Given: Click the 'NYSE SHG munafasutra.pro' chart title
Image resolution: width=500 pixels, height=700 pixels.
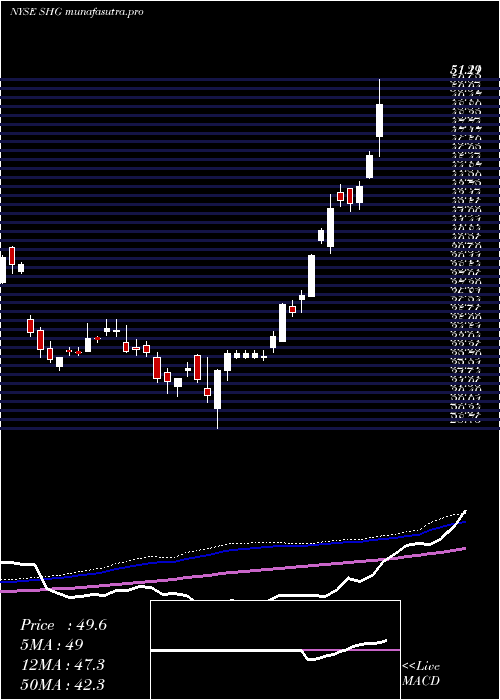Looking at the screenshot, I should click(76, 12).
